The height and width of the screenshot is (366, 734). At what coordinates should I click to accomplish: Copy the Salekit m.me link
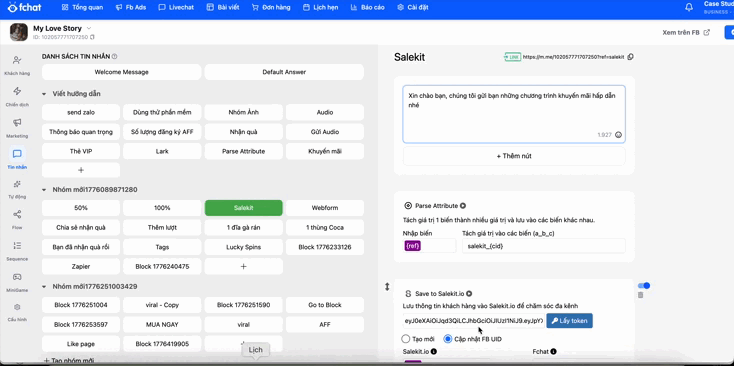click(x=630, y=57)
